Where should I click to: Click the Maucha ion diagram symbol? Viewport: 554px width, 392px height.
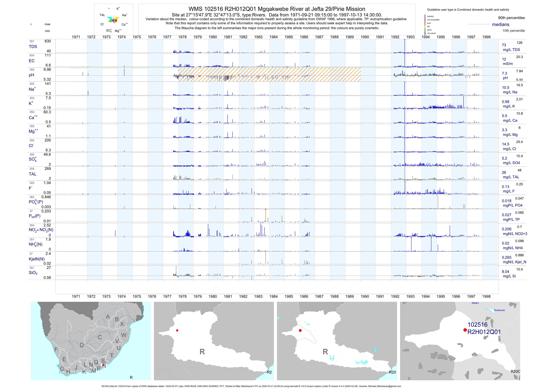[113, 20]
